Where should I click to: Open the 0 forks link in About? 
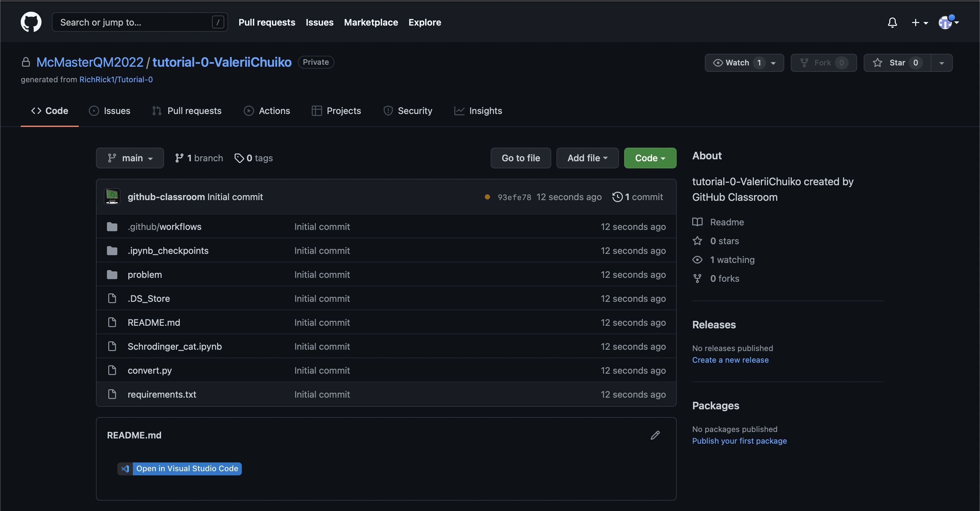716,278
